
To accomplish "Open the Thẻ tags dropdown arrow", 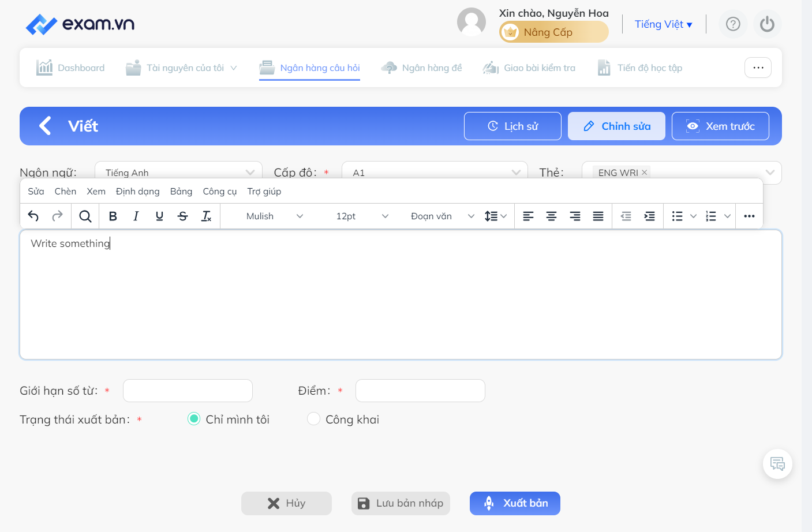I will pyautogui.click(x=770, y=173).
